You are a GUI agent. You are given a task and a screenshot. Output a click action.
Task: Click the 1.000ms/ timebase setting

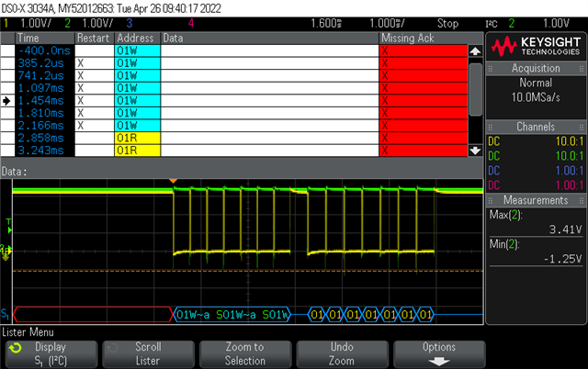[387, 24]
